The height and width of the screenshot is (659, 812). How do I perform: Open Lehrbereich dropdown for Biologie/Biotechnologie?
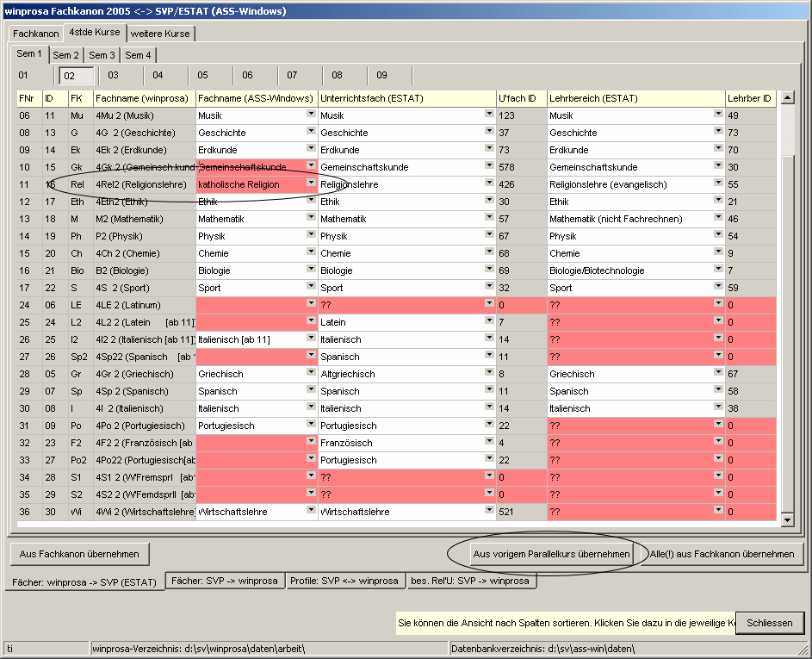718,270
